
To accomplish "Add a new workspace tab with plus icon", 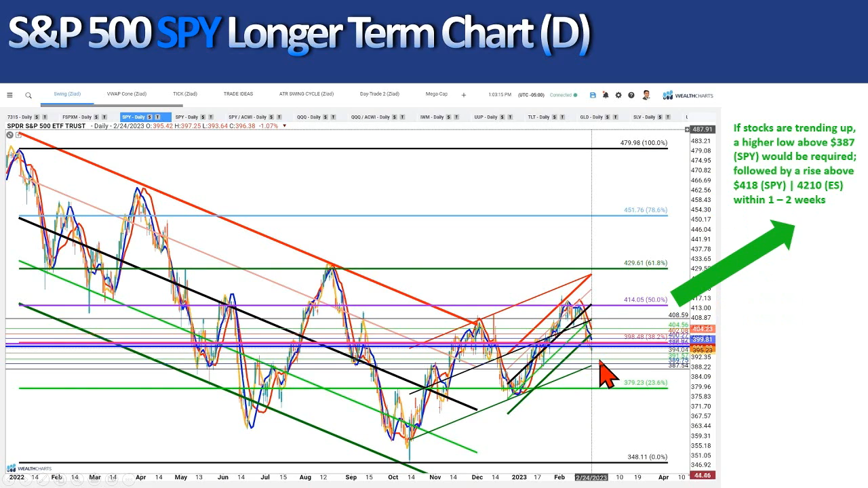I will [464, 95].
